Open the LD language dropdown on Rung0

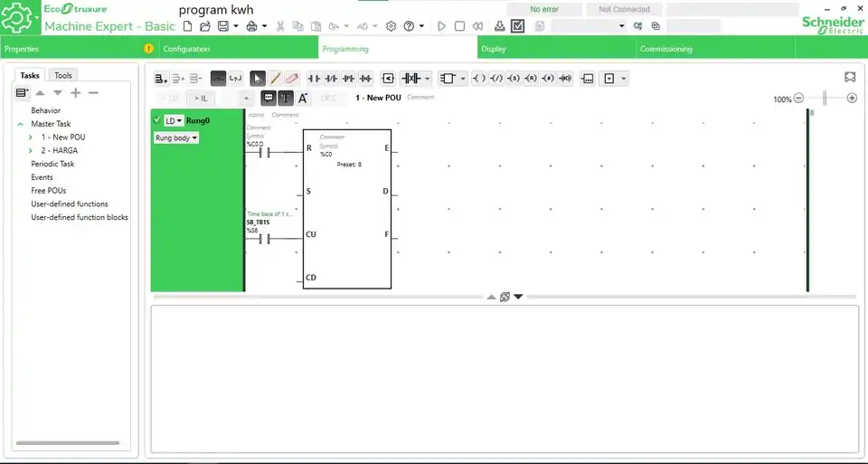tap(174, 120)
